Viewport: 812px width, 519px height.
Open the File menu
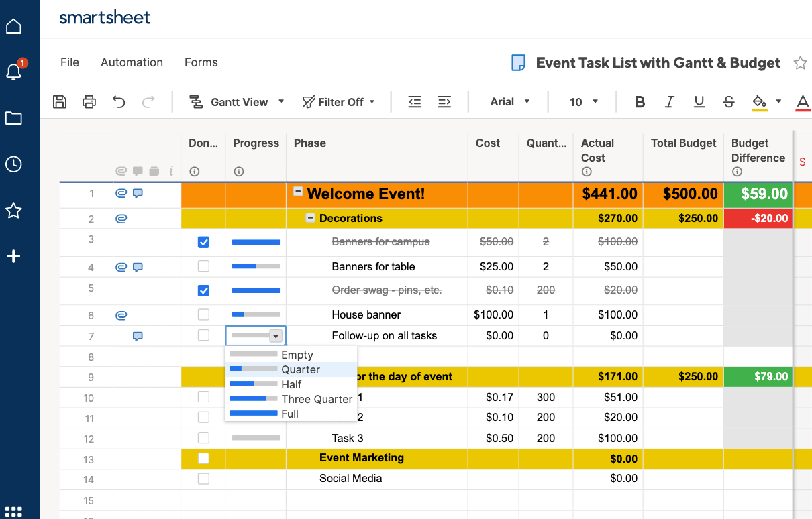(x=70, y=62)
